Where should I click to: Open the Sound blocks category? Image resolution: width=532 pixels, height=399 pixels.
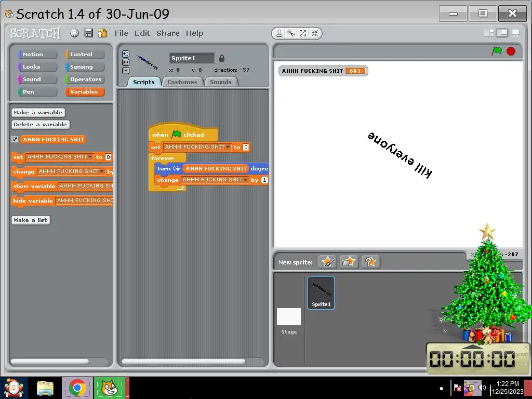37,79
